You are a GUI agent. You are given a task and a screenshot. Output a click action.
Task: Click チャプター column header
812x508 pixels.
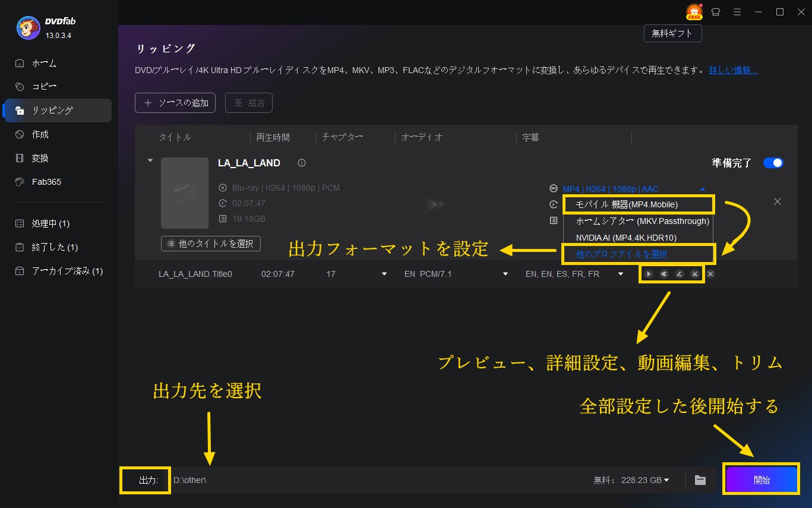[342, 137]
